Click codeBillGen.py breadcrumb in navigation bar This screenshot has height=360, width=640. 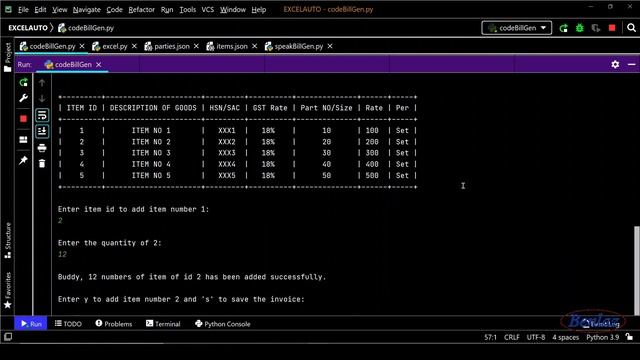point(86,28)
